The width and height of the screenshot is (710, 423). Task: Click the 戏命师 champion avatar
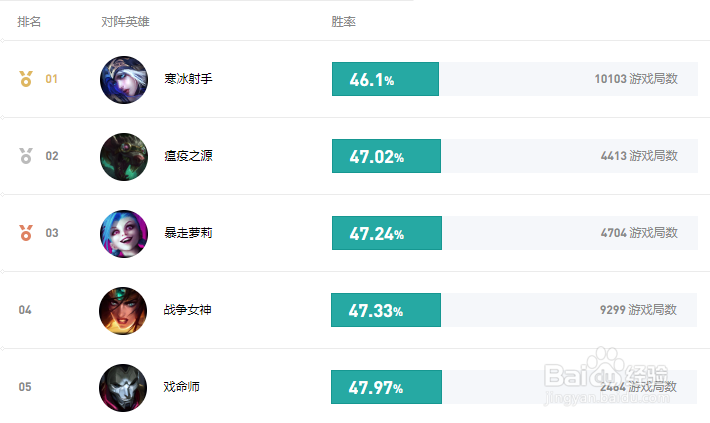pyautogui.click(x=123, y=388)
